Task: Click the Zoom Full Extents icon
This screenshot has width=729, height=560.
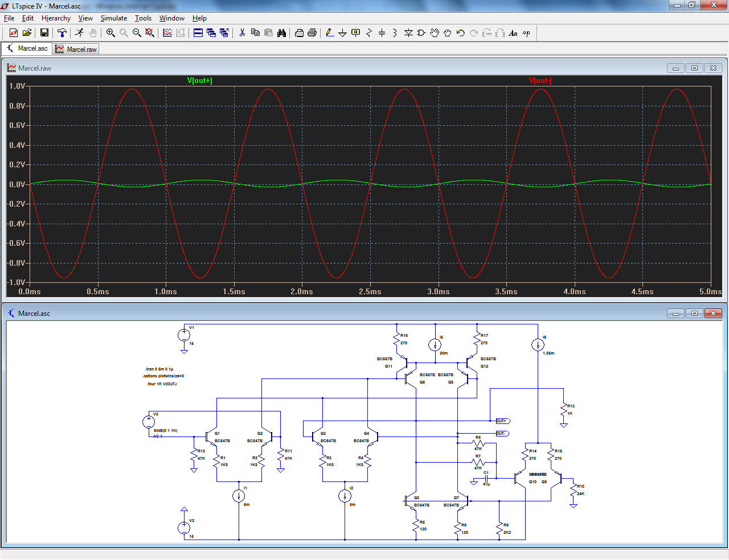Action: tap(150, 33)
